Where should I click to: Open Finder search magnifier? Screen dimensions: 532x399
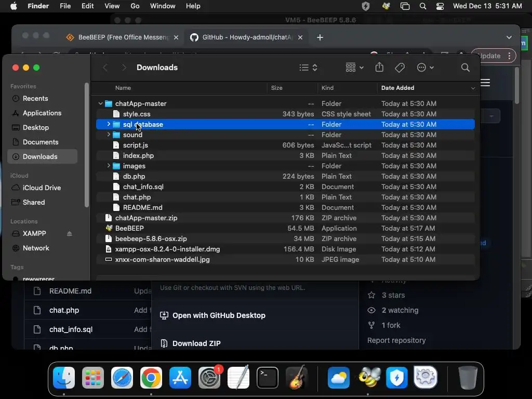pyautogui.click(x=465, y=68)
